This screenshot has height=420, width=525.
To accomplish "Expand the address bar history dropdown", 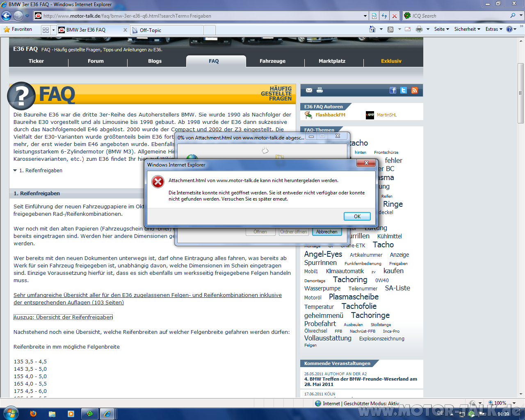I will click(x=365, y=16).
